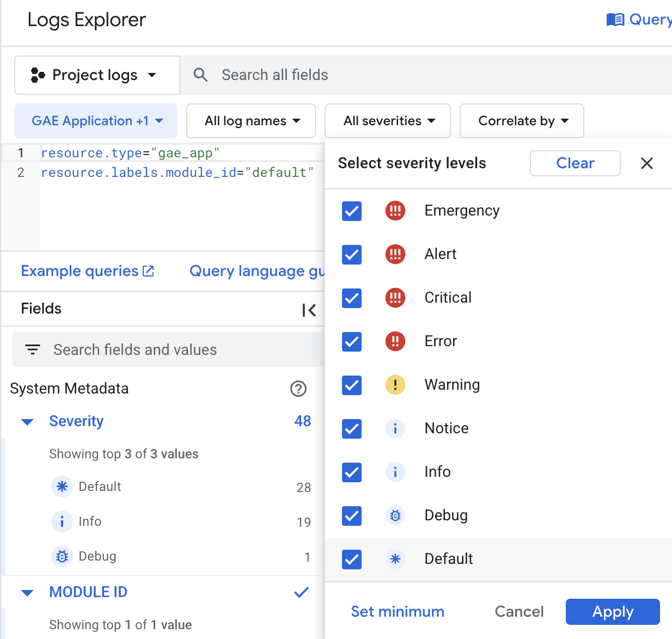Click the Clear button in severity panel

(575, 163)
